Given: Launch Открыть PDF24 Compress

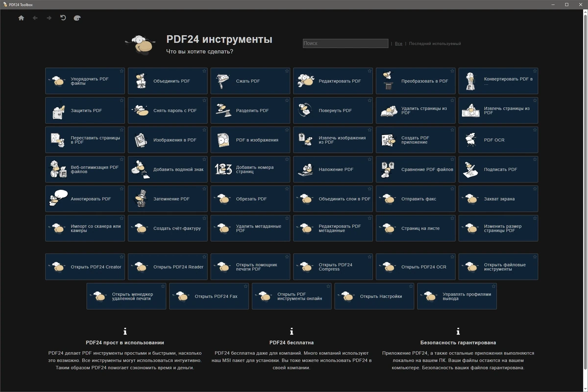Looking at the screenshot, I should point(333,267).
